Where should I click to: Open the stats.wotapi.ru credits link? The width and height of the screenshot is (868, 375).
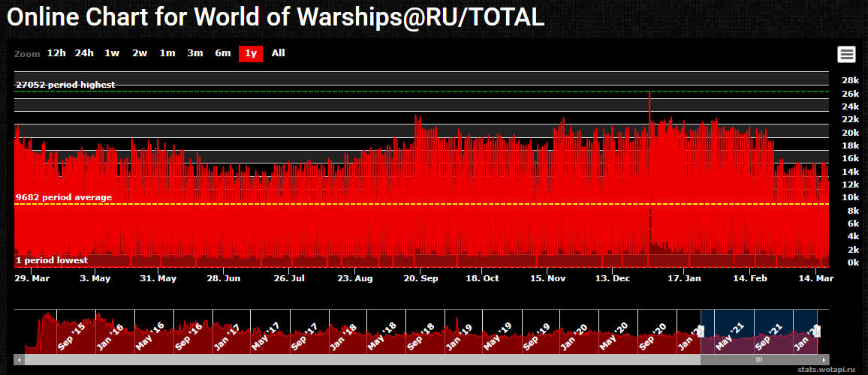pos(830,370)
